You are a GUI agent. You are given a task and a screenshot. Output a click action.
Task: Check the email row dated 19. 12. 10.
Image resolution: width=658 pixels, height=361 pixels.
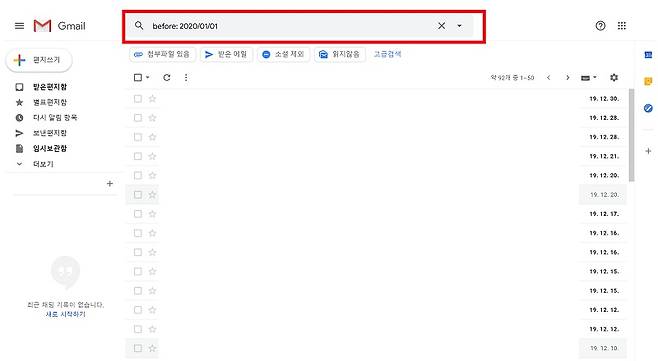tap(138, 348)
